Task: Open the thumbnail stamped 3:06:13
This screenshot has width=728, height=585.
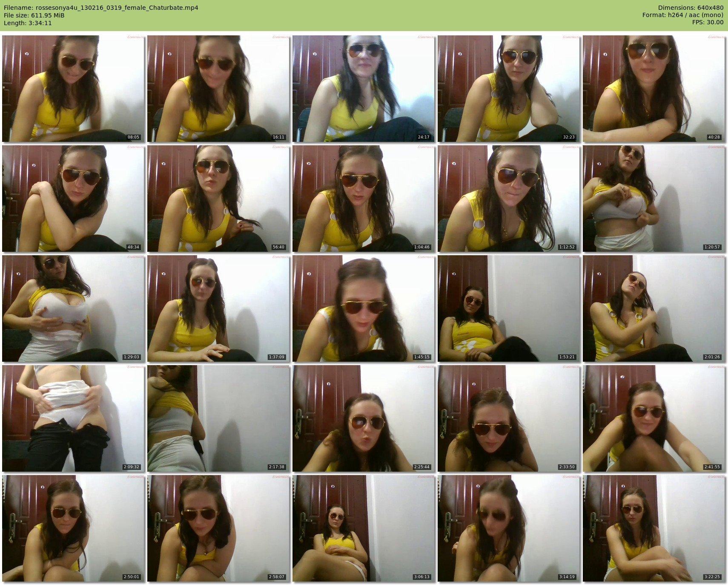Action: [x=364, y=528]
